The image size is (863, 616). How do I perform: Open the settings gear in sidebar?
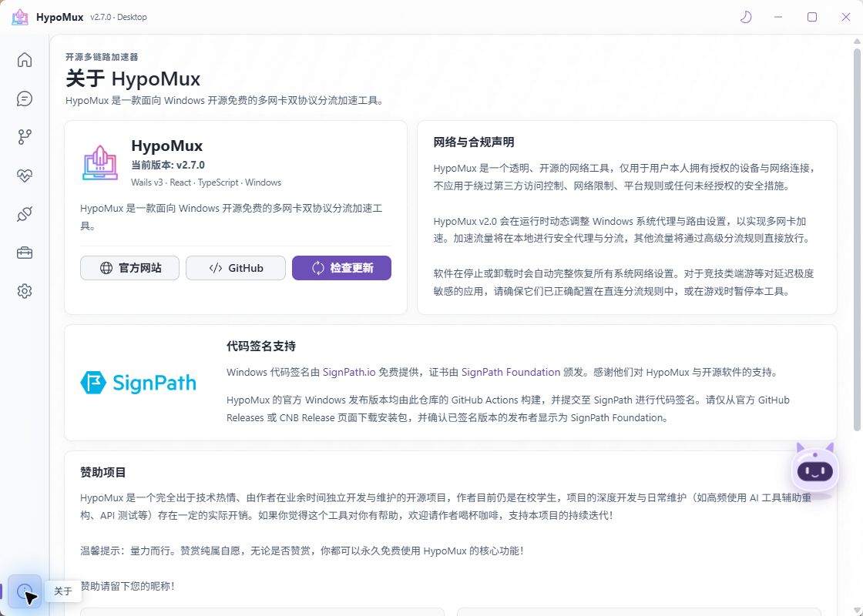click(x=24, y=291)
